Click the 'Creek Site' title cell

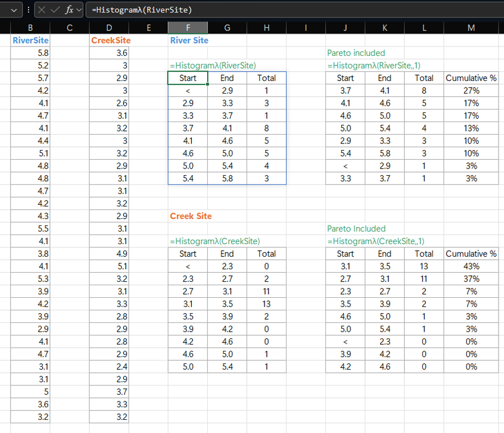point(191,216)
